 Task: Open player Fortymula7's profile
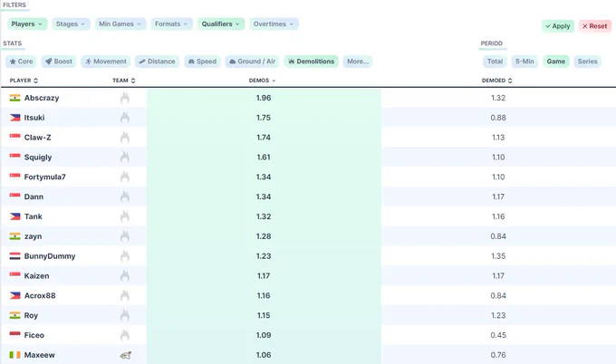pyautogui.click(x=44, y=177)
